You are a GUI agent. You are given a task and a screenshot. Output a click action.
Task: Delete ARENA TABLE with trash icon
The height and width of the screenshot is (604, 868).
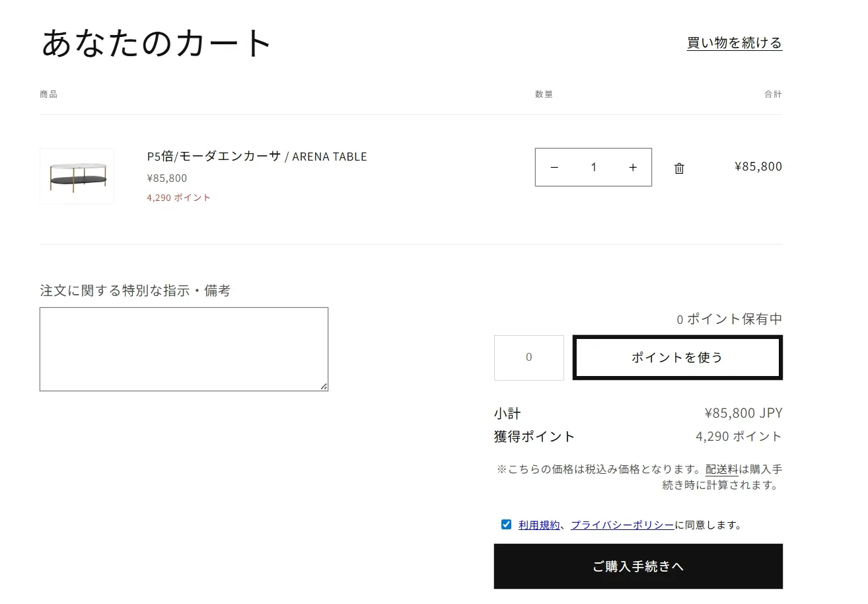[x=679, y=169]
